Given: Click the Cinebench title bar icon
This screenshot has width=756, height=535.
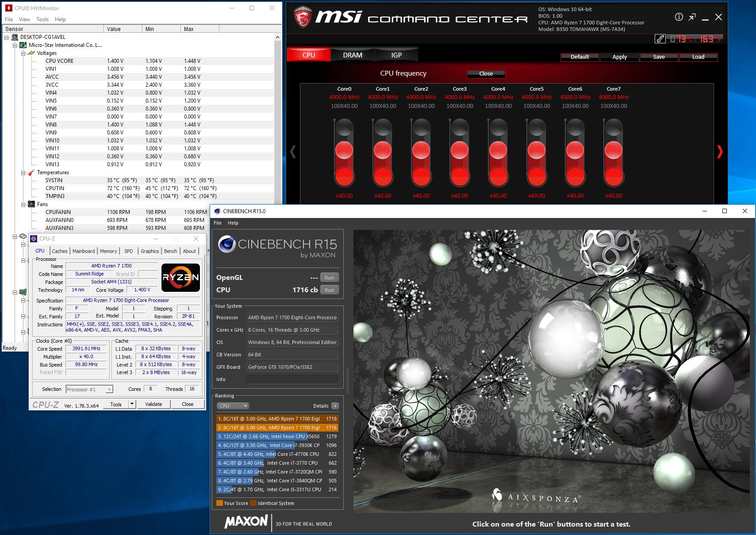Looking at the screenshot, I should [217, 211].
